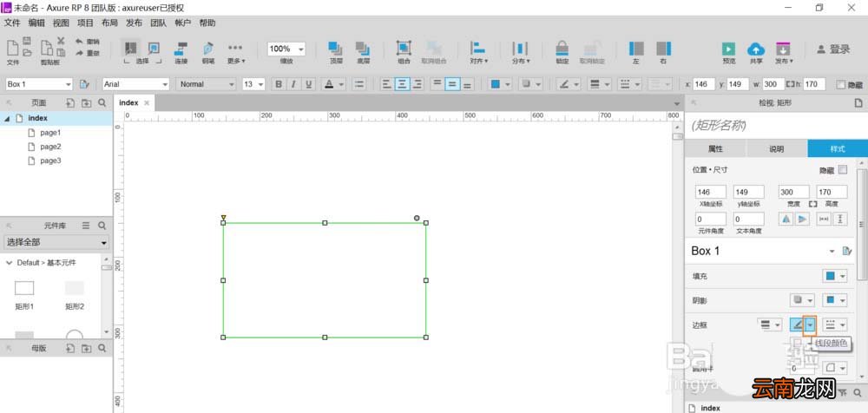Click the new File (文件) icon
868x413 pixels.
pos(12,48)
